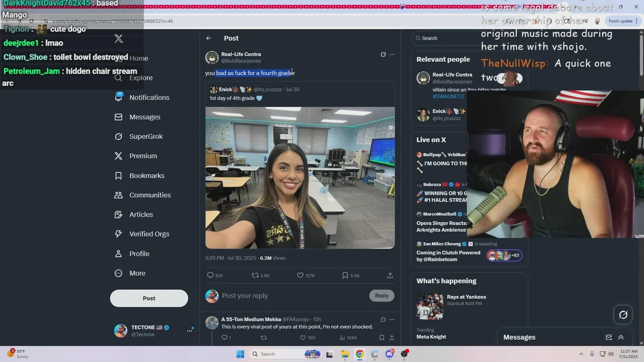Repost the post with 2.6K reposts

tap(261, 276)
